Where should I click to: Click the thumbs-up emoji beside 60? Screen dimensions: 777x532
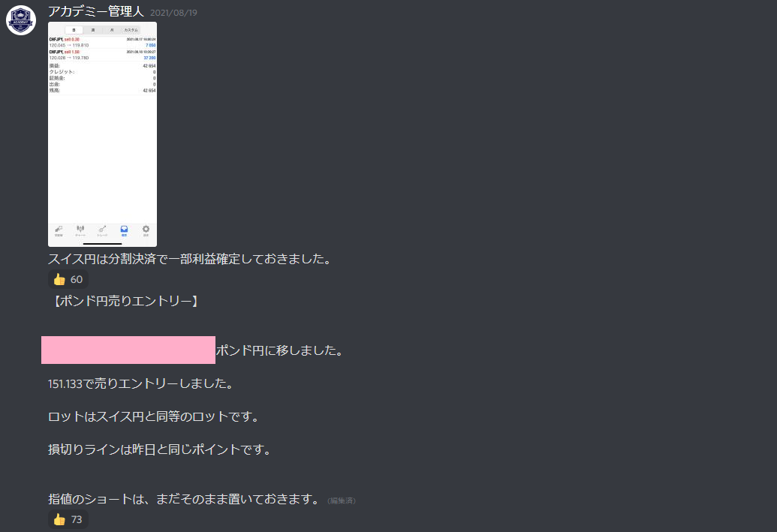[x=59, y=279]
